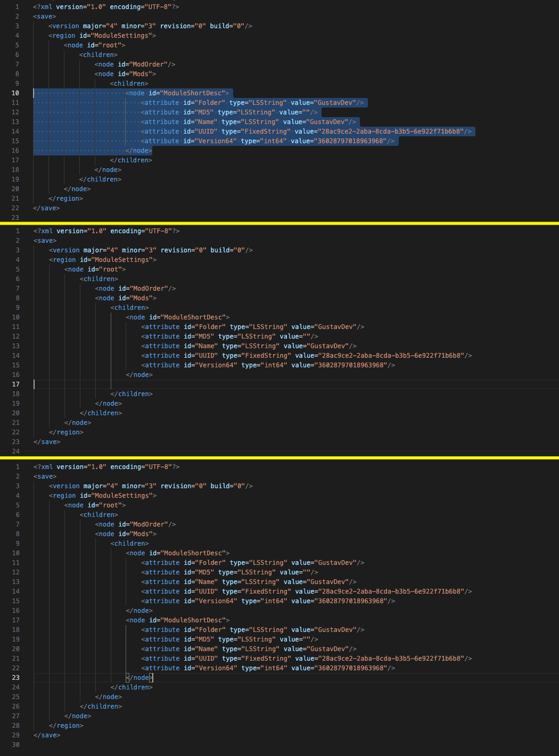
Task: Click the selected MD5 attribute in the top pane
Action: [x=229, y=112]
